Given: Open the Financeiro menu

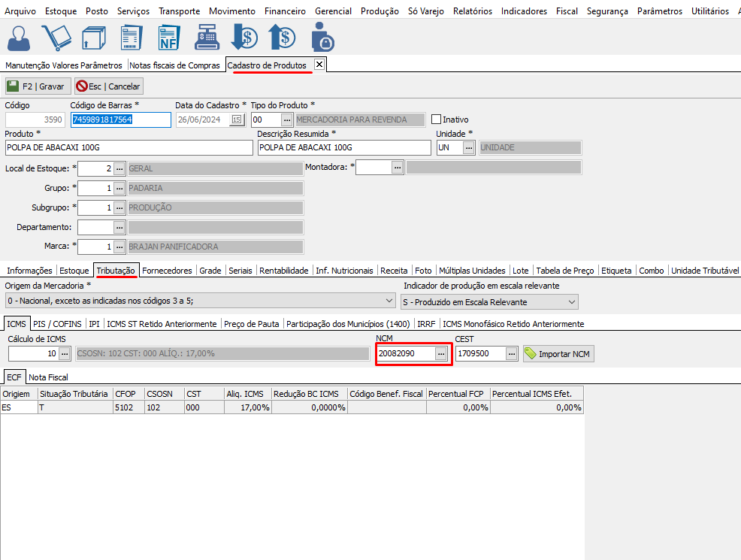Looking at the screenshot, I should click(285, 11).
